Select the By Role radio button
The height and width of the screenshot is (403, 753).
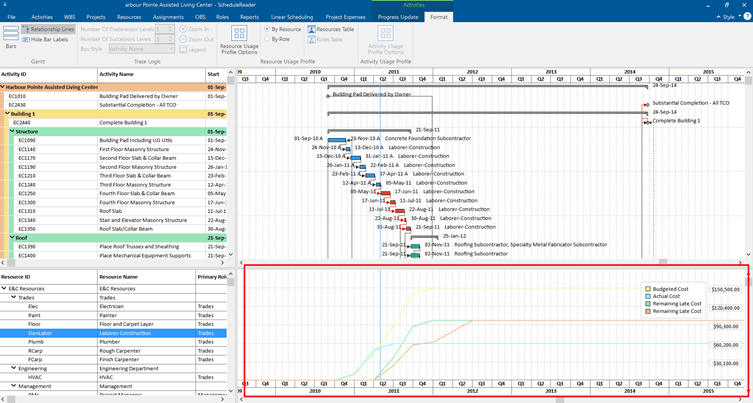coord(267,39)
